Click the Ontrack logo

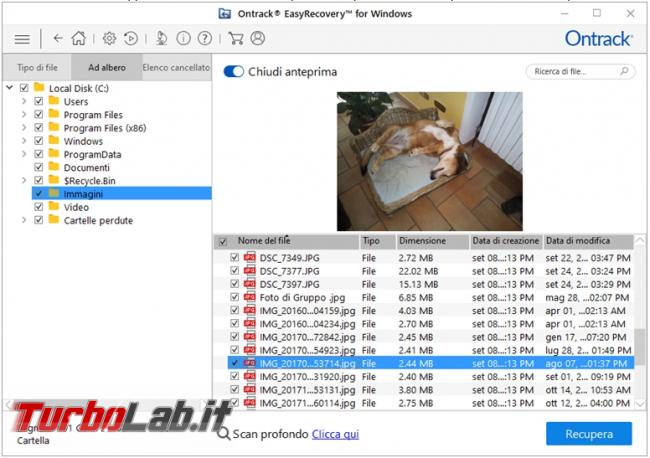click(599, 39)
